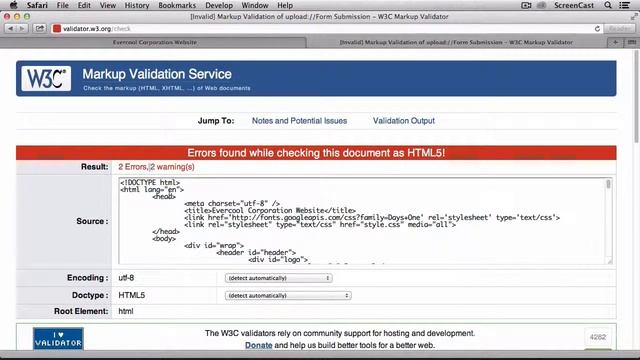Click the ScreenCast menu bar item

[573, 5]
